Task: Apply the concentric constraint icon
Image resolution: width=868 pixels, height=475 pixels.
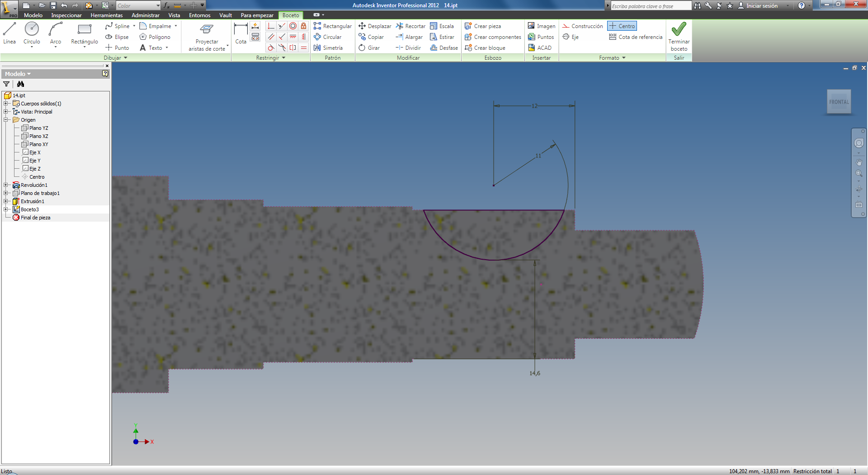Action: pos(293,26)
